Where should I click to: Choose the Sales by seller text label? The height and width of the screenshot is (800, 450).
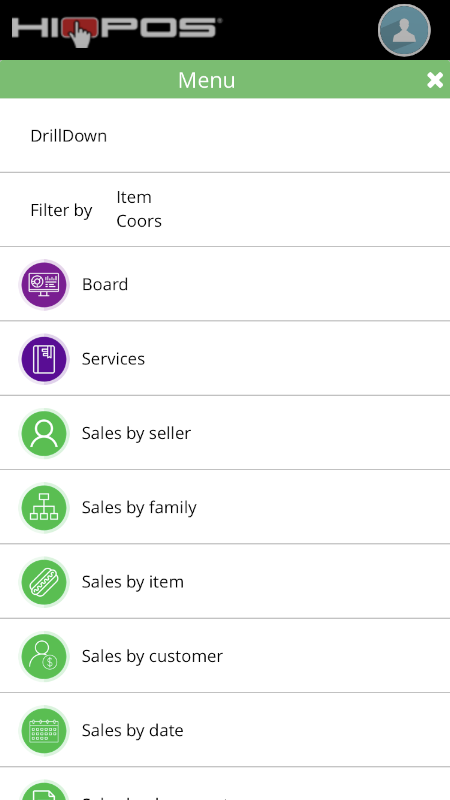136,433
